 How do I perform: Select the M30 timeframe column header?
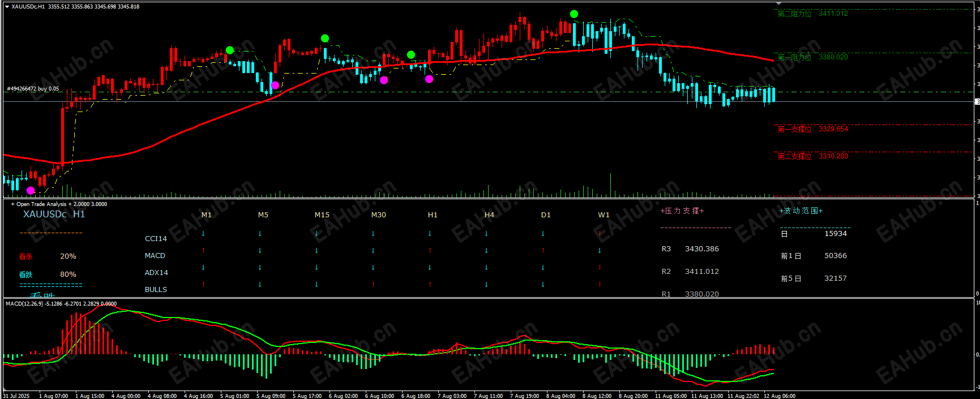379,215
